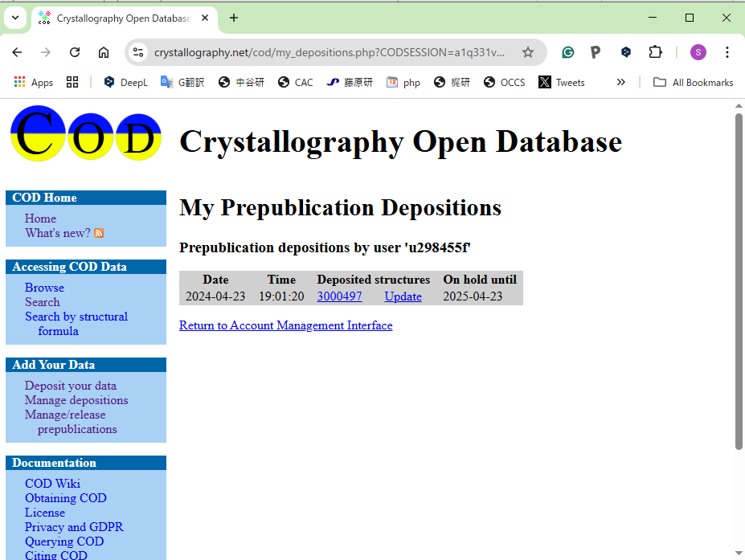This screenshot has width=745, height=560.
Task: Click the COD logo image
Action: [86, 134]
